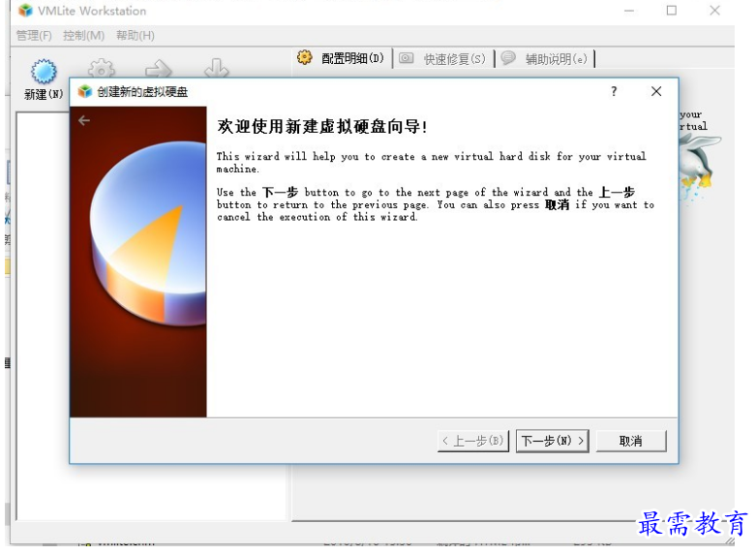The width and height of the screenshot is (756, 554).
Task: Click the cube icon in dialog title
Action: (85, 91)
